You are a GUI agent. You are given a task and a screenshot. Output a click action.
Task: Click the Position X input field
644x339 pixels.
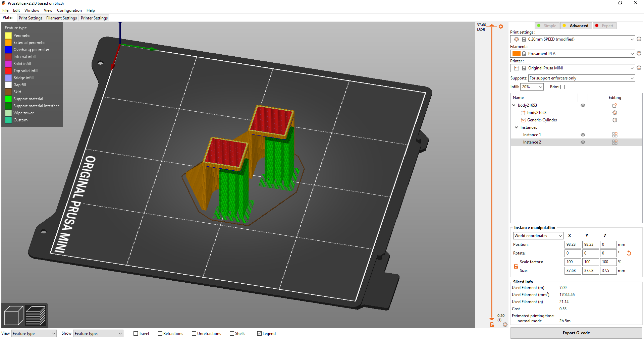pos(573,244)
